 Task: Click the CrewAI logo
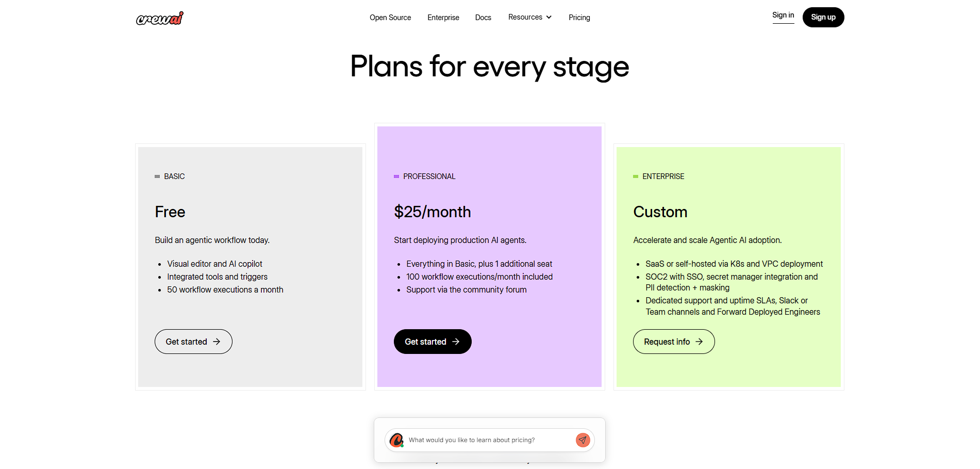(x=160, y=19)
